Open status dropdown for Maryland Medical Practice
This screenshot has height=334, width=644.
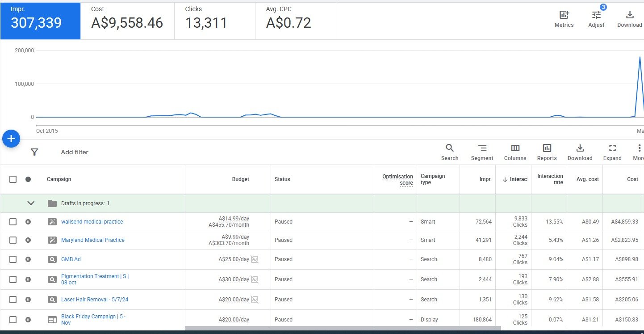[28, 240]
